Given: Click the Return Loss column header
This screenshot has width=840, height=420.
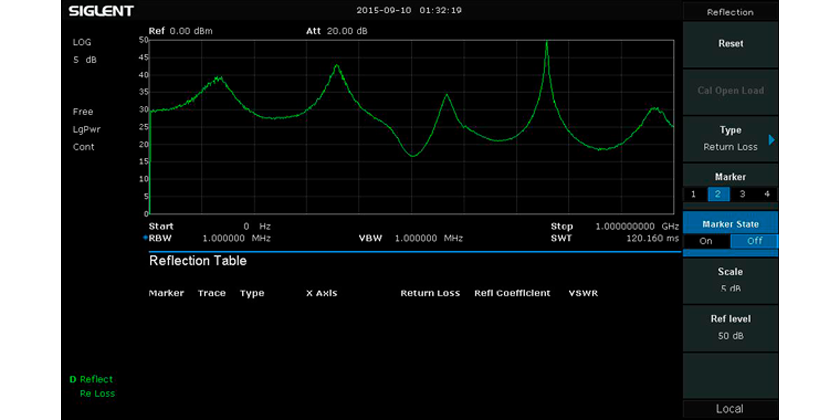Looking at the screenshot, I should [430, 293].
